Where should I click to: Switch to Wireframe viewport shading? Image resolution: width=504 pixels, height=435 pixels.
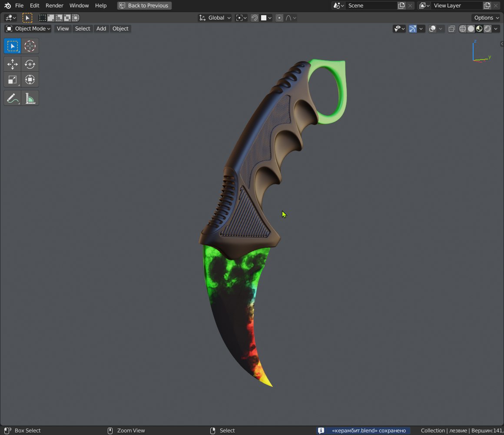(x=463, y=29)
